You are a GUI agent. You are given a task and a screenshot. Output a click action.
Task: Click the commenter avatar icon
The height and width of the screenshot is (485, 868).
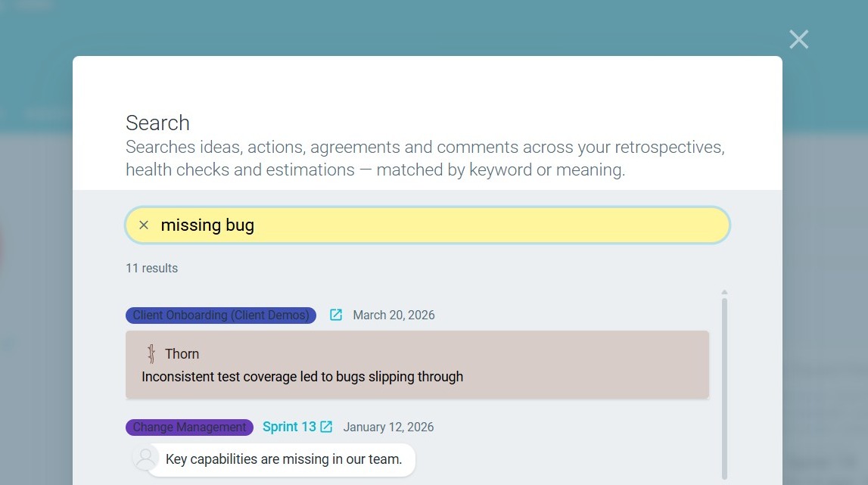click(x=145, y=459)
